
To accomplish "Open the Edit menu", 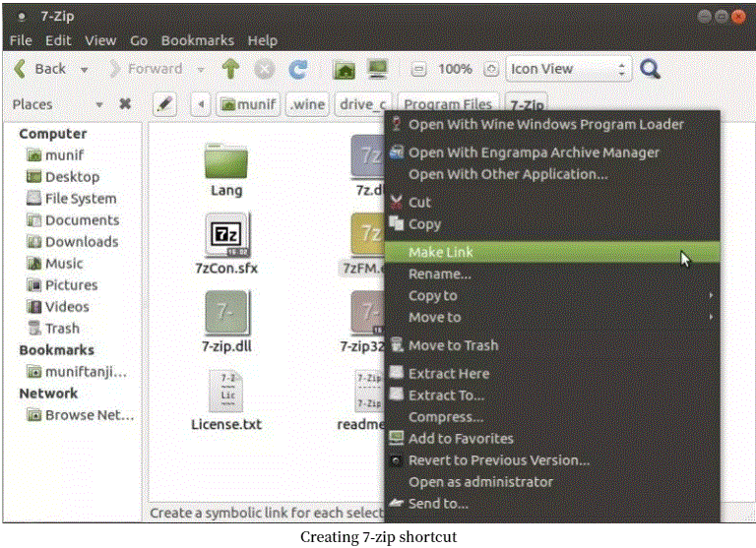I will [x=58, y=40].
